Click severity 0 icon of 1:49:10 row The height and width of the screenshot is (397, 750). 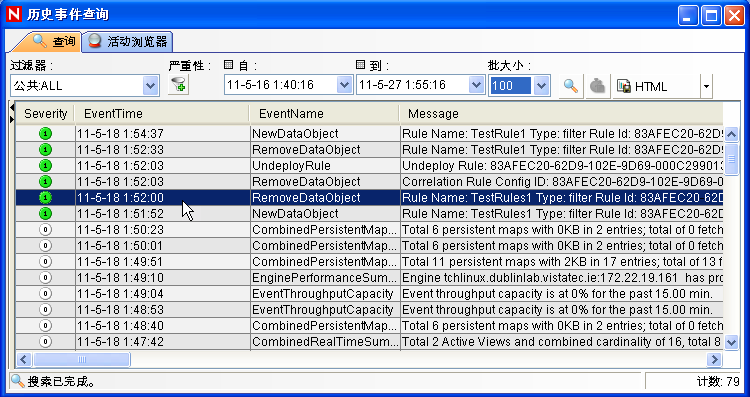(45, 278)
